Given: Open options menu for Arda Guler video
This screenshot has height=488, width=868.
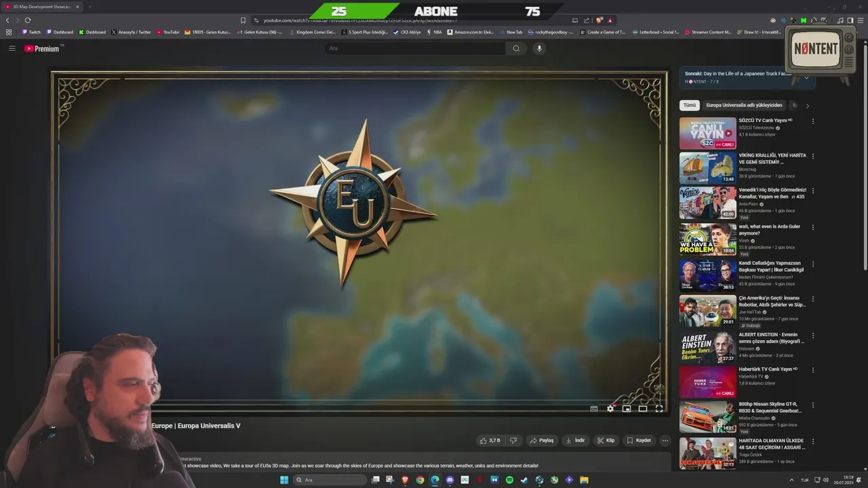Looking at the screenshot, I should pos(813,227).
